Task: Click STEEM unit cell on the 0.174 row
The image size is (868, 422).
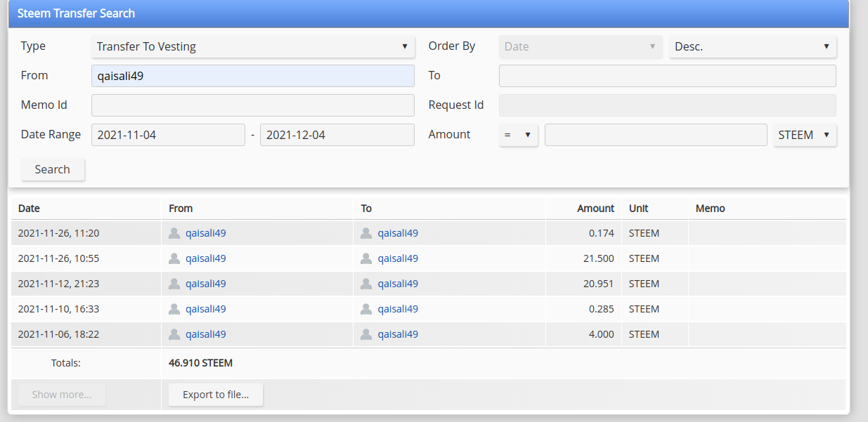Action: [x=644, y=233]
